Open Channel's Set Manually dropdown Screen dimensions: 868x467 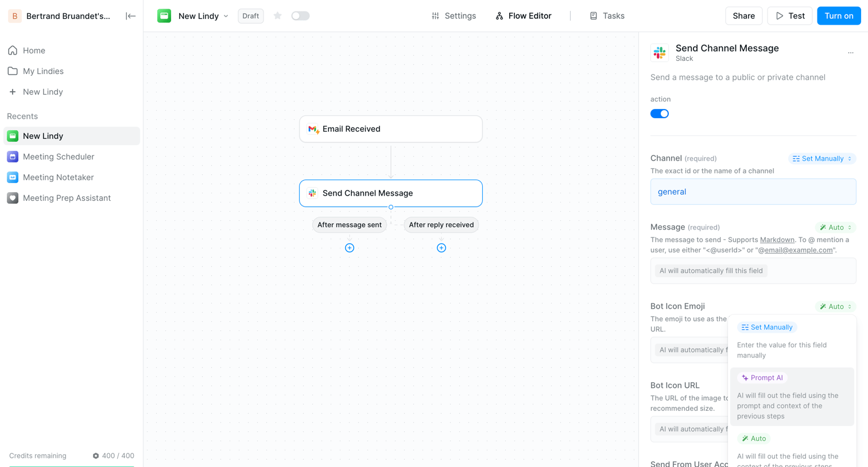[x=821, y=158]
